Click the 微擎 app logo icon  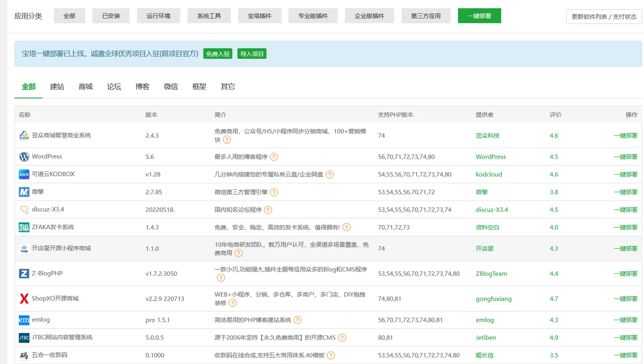point(24,192)
